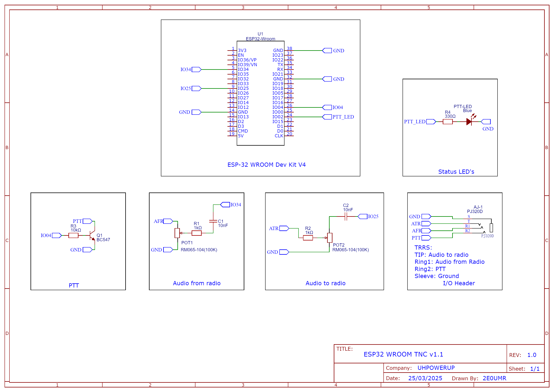The width and height of the screenshot is (554, 392).
Task: Select the 'Audio from radio' section label
Action: point(196,283)
